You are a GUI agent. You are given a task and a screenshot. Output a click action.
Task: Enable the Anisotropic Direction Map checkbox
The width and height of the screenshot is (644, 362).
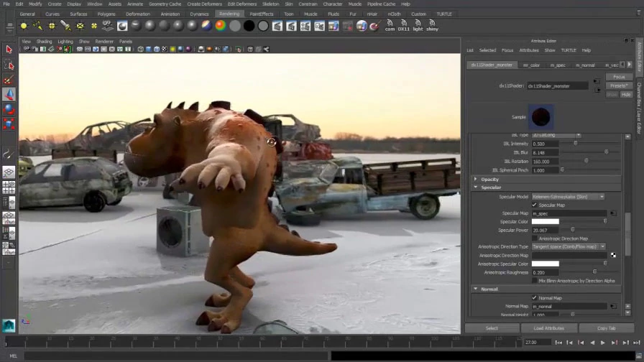pyautogui.click(x=535, y=238)
